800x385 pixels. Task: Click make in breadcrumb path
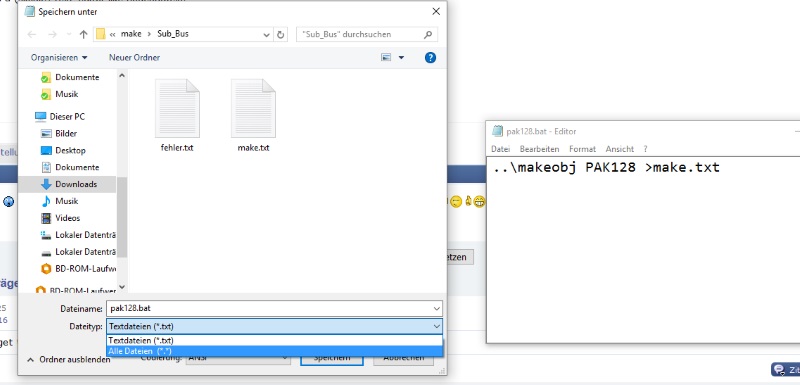tap(131, 34)
